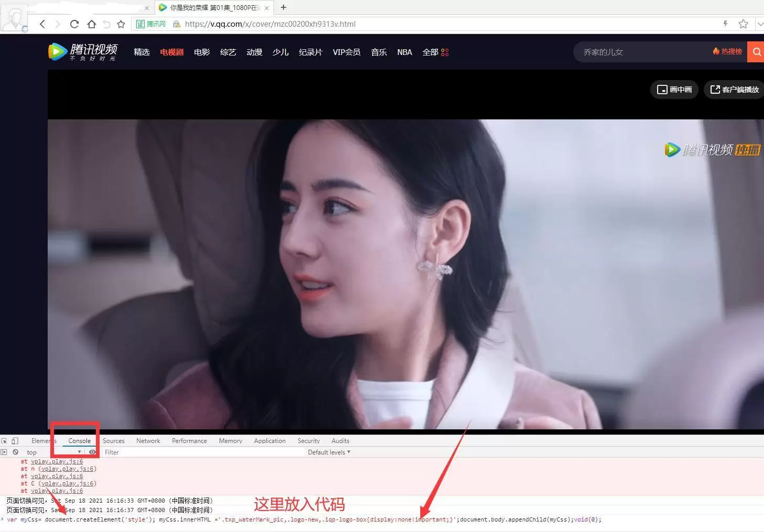Image resolution: width=764 pixels, height=532 pixels.
Task: Open the NBA navigation item
Action: pos(405,52)
